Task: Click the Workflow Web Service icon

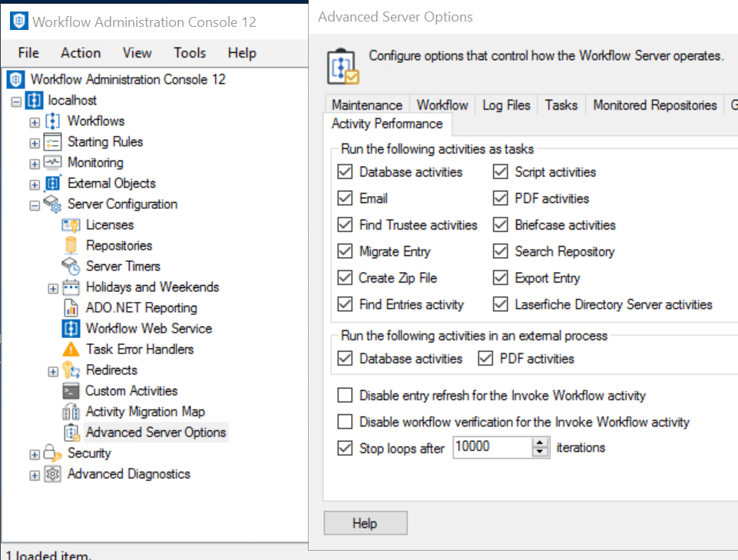Action: pyautogui.click(x=71, y=328)
